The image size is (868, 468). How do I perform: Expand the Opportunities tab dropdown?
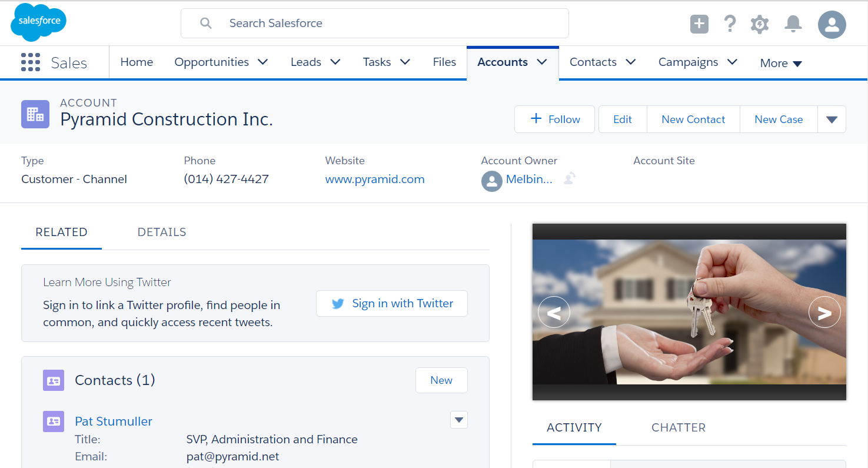coord(263,62)
